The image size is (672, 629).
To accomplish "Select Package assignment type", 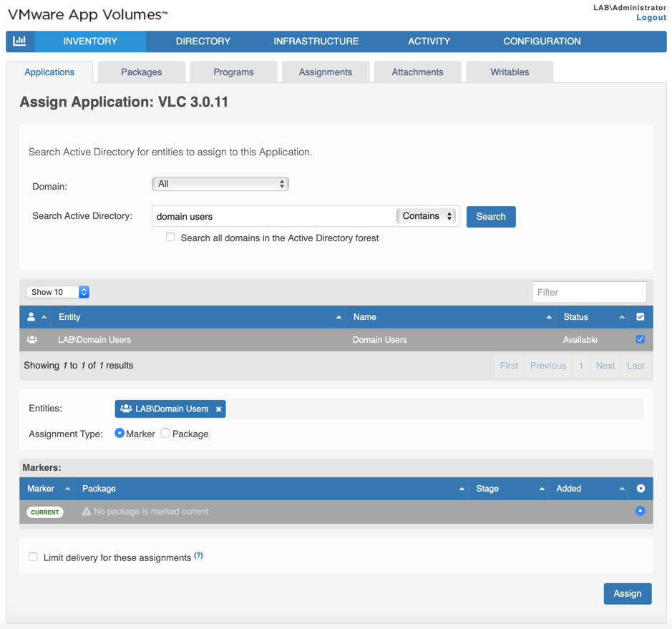I will click(x=165, y=434).
